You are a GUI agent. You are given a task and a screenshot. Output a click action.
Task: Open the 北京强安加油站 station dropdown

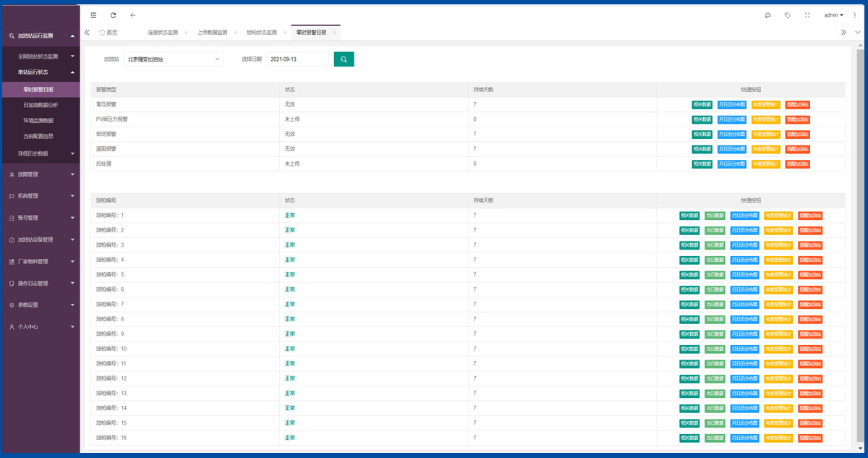tap(173, 59)
